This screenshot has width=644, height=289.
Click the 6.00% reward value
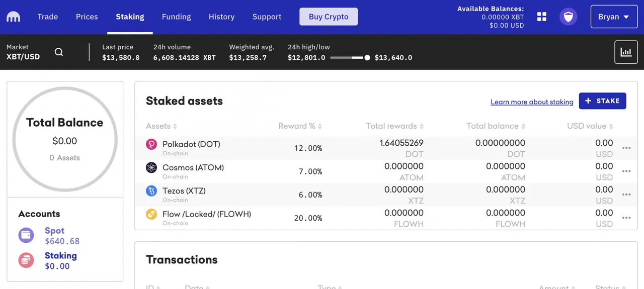(310, 195)
